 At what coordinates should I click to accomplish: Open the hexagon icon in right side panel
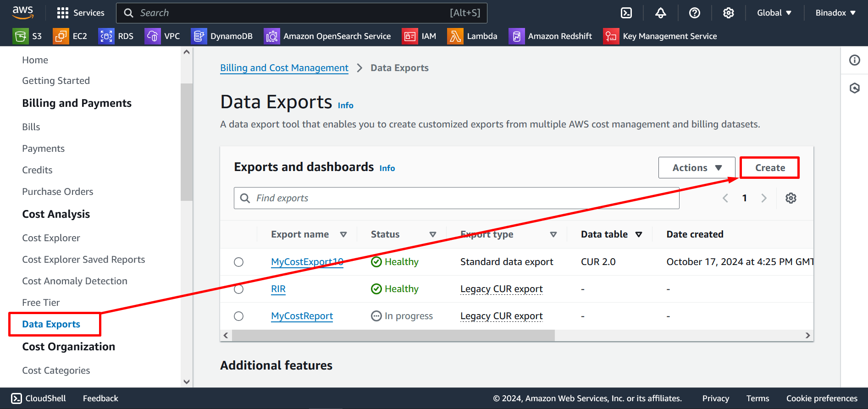coord(854,88)
